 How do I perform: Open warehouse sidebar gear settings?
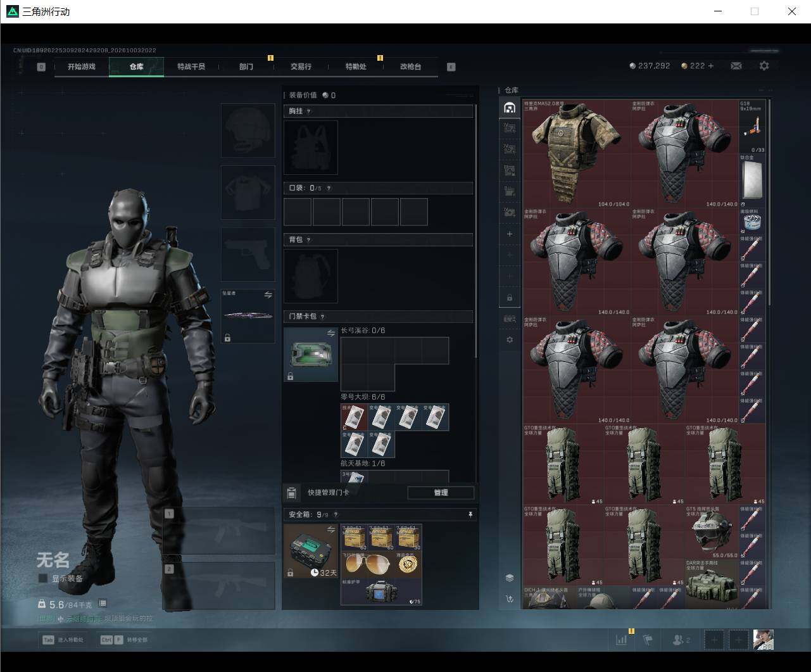[510, 339]
